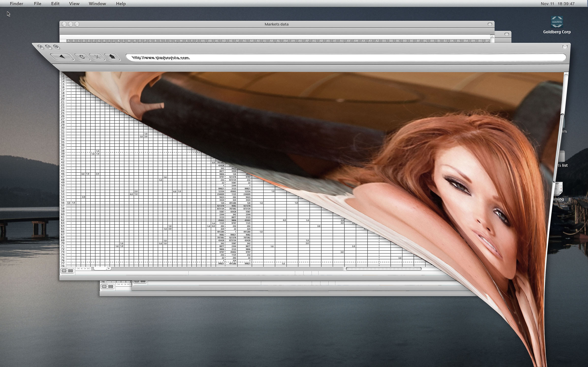The image size is (588, 367).
Task: Go to previous sheet in Markets data
Action: [x=82, y=269]
